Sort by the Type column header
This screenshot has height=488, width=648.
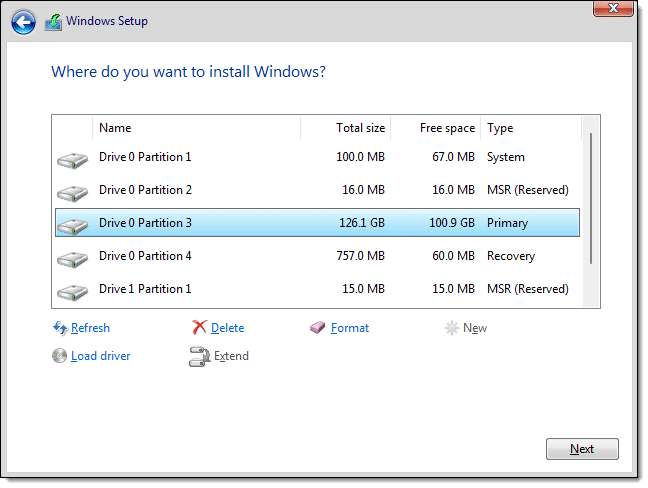click(x=531, y=128)
